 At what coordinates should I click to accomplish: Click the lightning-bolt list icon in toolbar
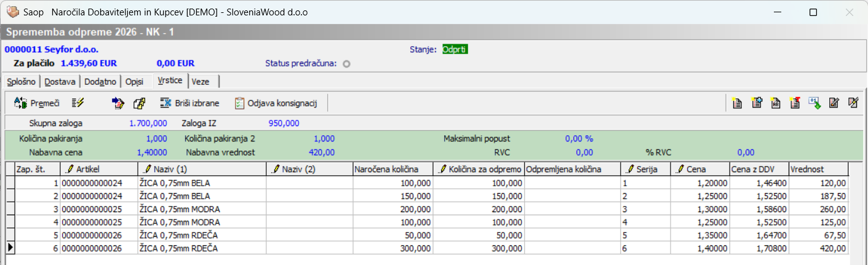coord(78,103)
